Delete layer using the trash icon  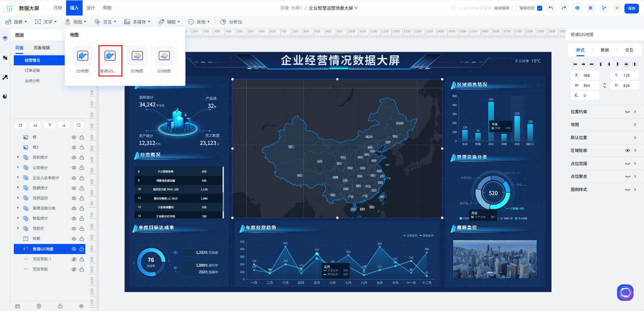point(39,306)
